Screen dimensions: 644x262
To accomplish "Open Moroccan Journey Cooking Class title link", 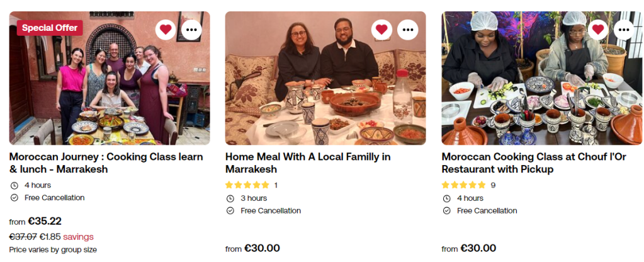I will [x=106, y=162].
